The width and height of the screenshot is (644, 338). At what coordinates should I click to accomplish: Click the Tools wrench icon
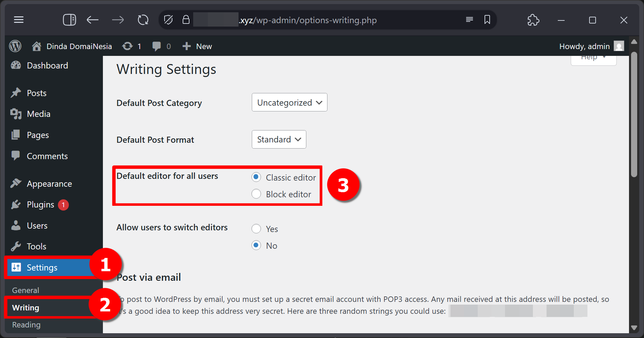click(16, 246)
